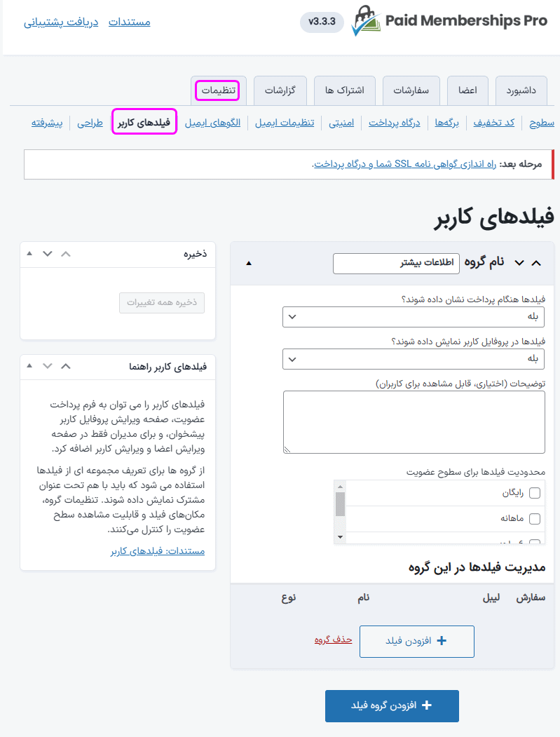Open the داشبورد tab

tap(521, 90)
